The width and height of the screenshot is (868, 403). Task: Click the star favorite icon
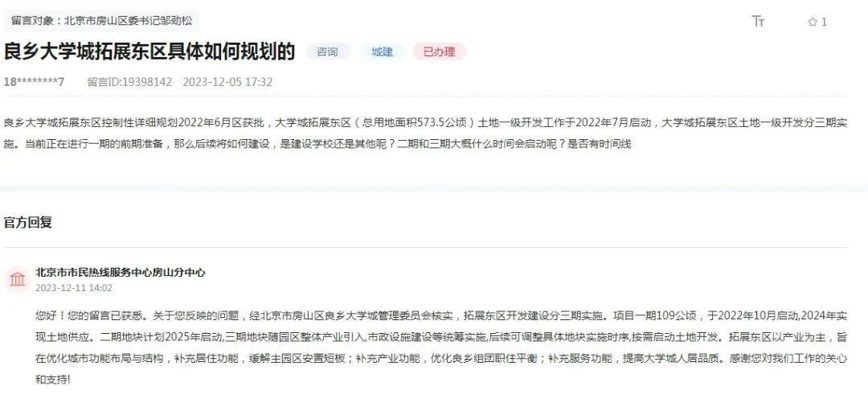[x=813, y=22]
